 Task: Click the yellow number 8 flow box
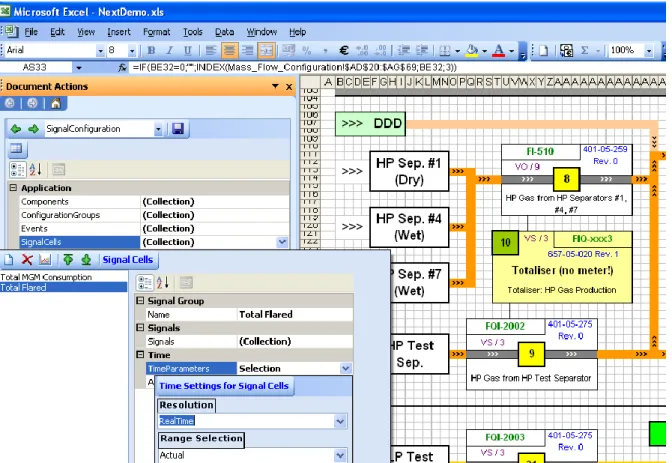click(x=566, y=179)
